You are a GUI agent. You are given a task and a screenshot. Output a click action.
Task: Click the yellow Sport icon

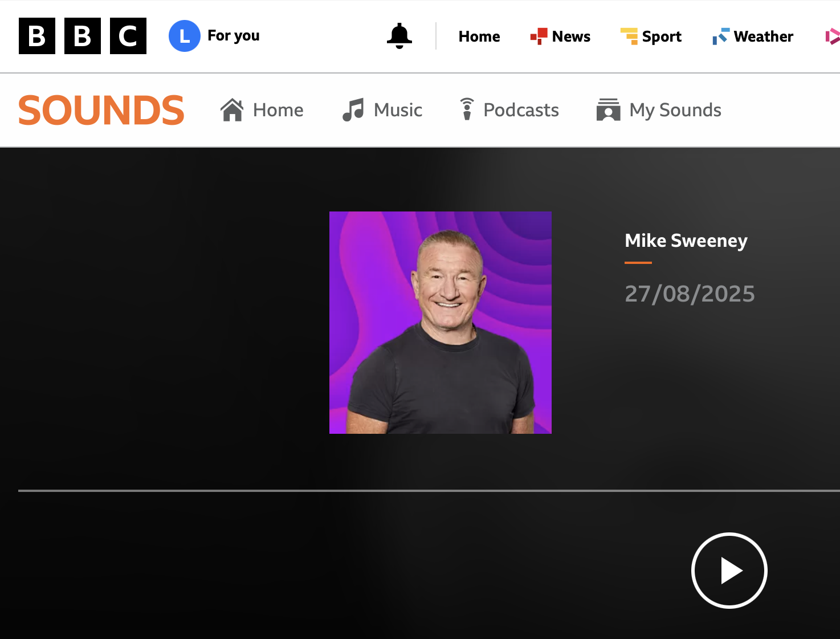coord(629,36)
